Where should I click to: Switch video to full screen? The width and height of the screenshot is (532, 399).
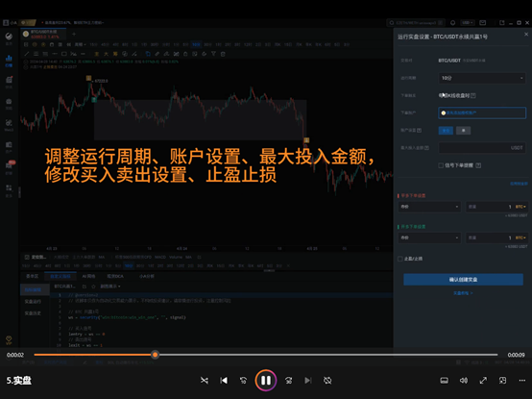[483, 381]
